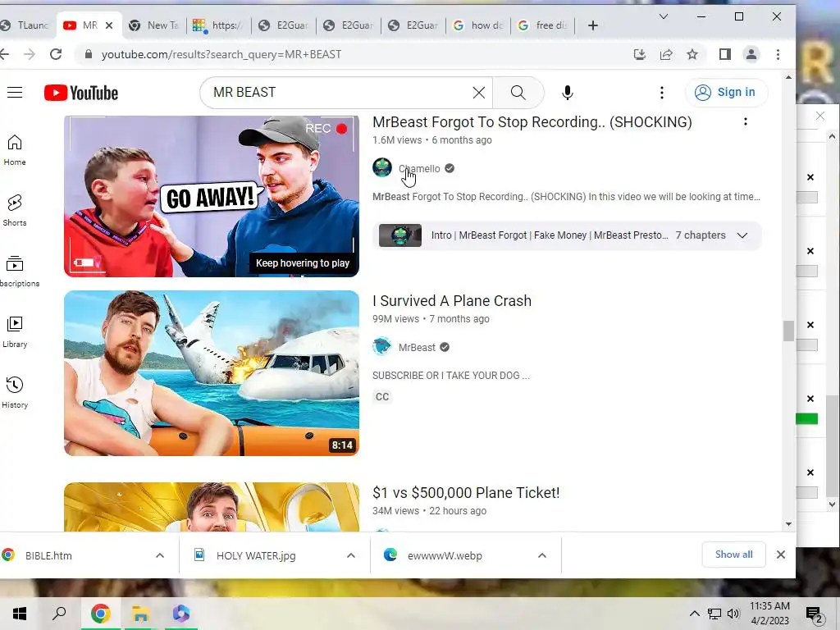This screenshot has height=630, width=840.
Task: Click the CC badge on Plane Crash video
Action: click(x=382, y=397)
